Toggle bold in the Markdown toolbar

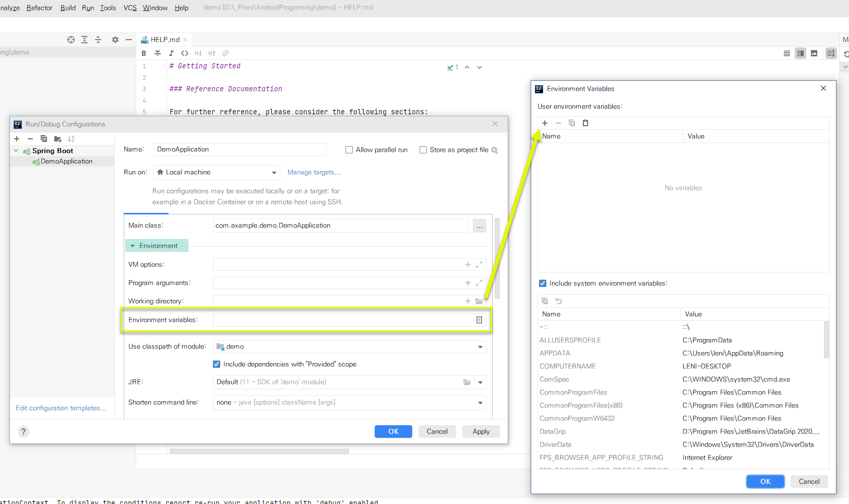pyautogui.click(x=144, y=53)
